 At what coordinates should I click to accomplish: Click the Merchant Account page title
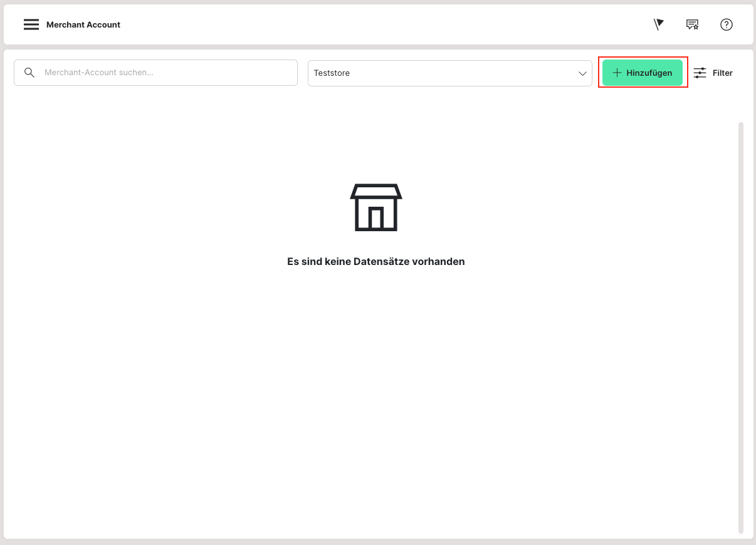[x=83, y=25]
